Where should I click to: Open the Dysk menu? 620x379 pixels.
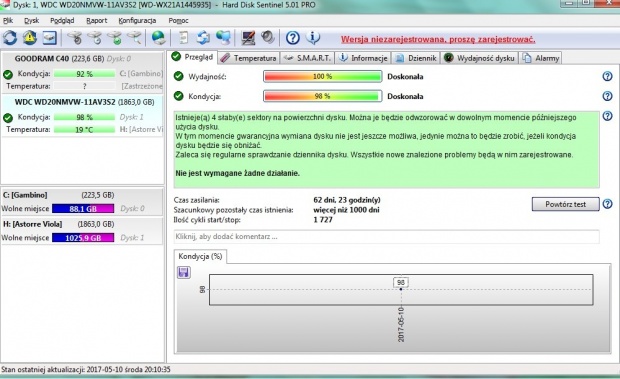click(x=32, y=21)
